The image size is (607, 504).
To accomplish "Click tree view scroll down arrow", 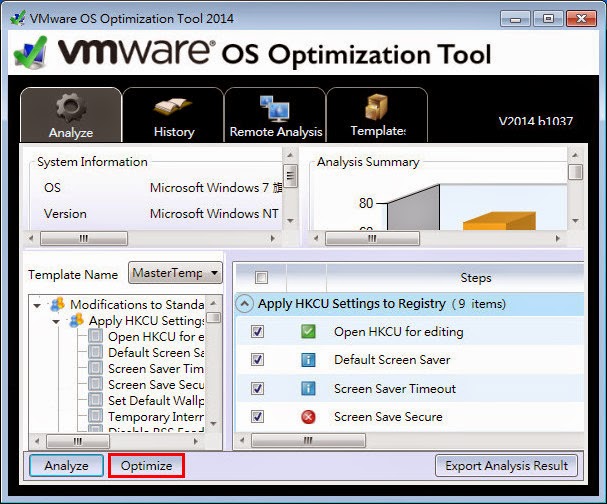I will click(x=213, y=423).
